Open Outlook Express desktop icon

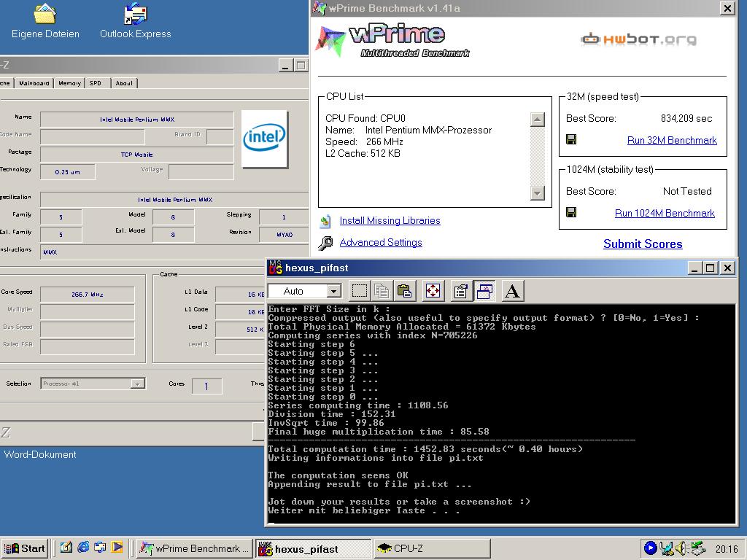tap(135, 21)
